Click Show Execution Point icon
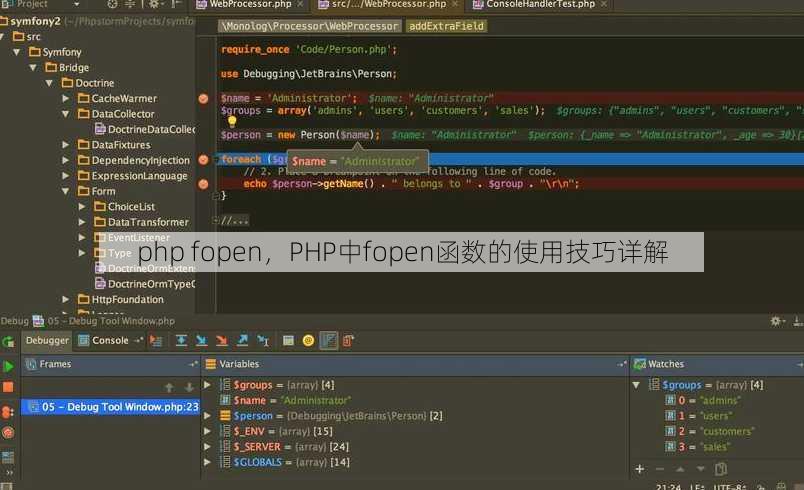804x490 pixels. pos(156,341)
